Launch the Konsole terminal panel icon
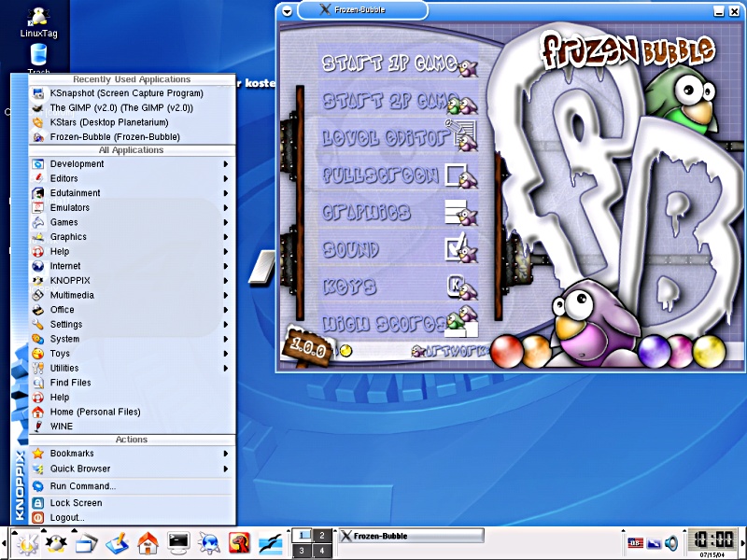The height and width of the screenshot is (560, 747). (x=178, y=543)
